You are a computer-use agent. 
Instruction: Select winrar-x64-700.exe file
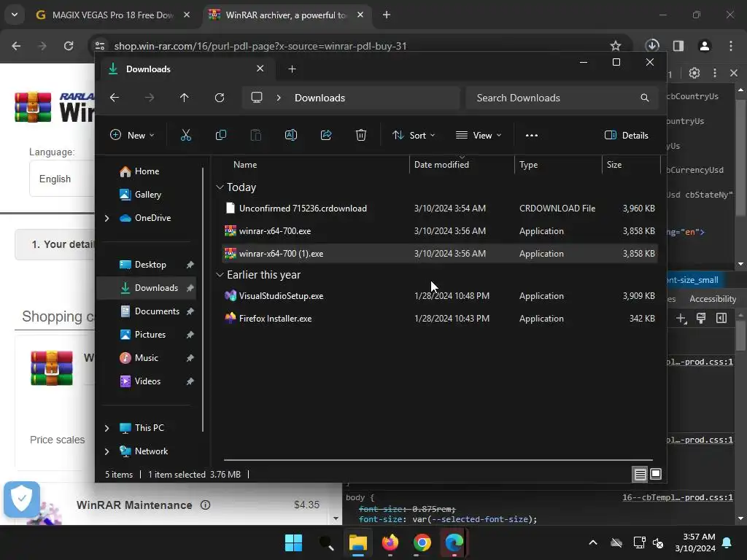(x=440, y=231)
